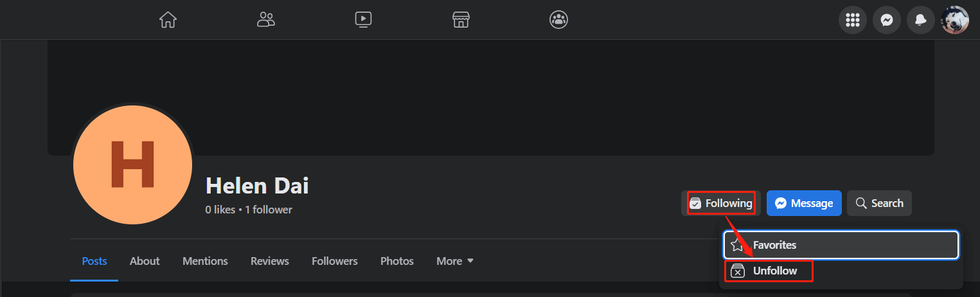Expand the More tab dropdown
Screen dimensions: 980x297
click(x=455, y=261)
